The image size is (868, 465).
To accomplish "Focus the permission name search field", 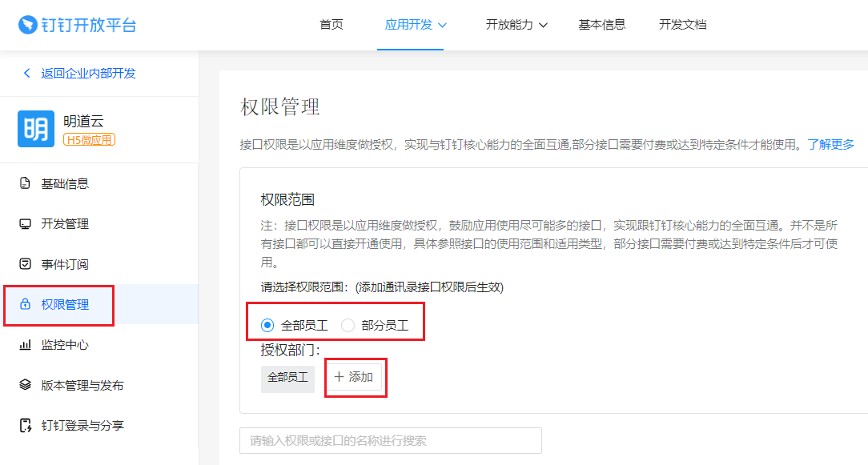I will tap(391, 441).
